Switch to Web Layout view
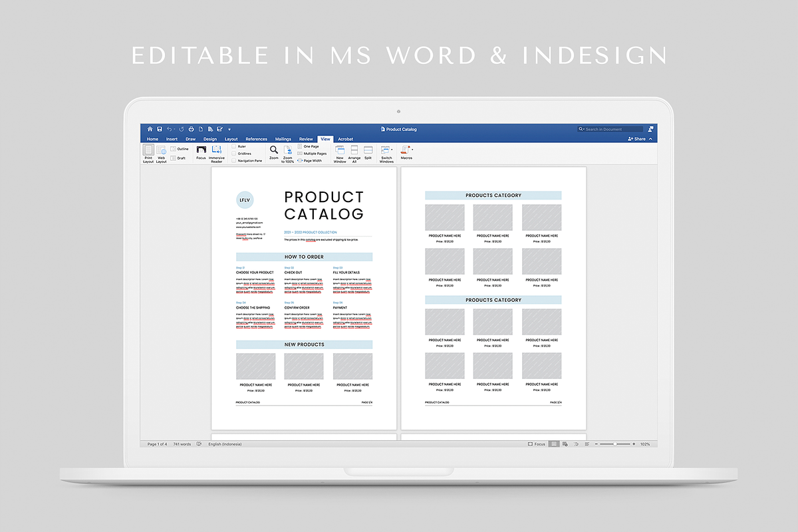 click(x=161, y=151)
